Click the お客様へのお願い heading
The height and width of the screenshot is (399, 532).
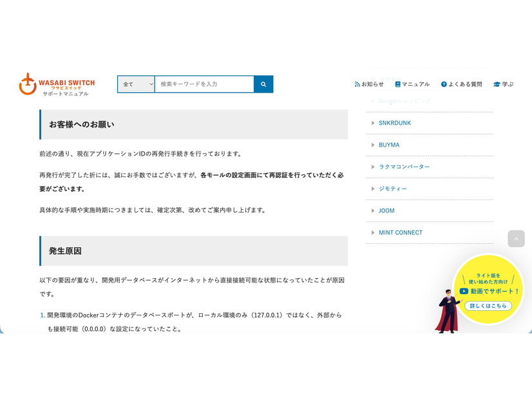click(82, 124)
